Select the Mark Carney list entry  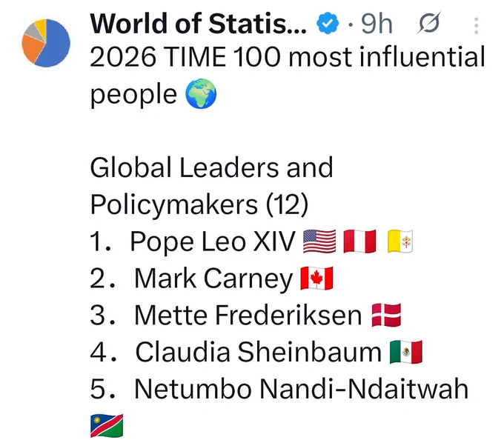tap(213, 278)
